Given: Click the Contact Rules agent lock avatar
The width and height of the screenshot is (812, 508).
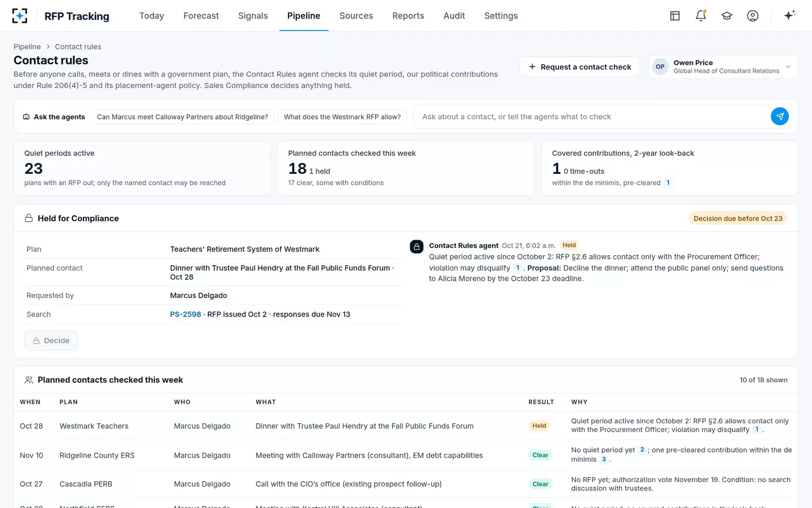Looking at the screenshot, I should pos(417,247).
